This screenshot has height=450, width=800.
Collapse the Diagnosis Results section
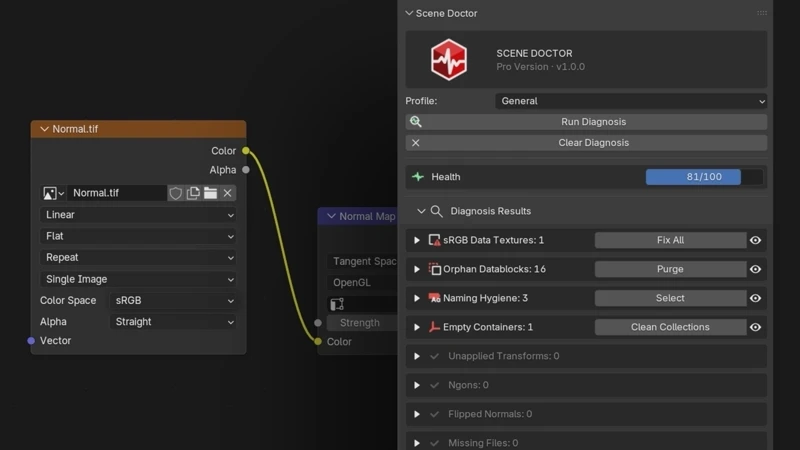point(421,211)
